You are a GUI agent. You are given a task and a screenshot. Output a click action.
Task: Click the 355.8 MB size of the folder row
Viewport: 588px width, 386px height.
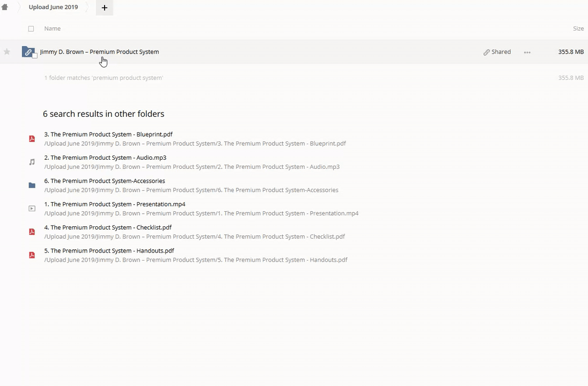(570, 52)
